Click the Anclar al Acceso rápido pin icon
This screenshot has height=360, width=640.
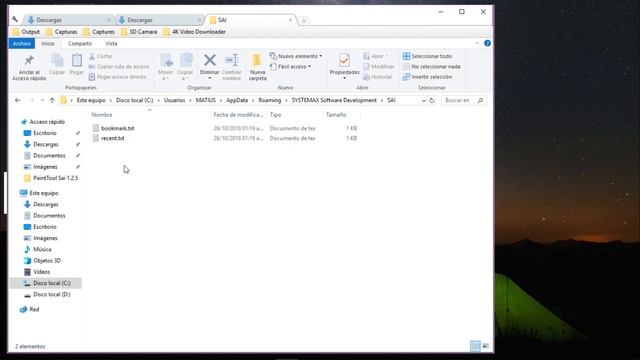click(x=29, y=61)
